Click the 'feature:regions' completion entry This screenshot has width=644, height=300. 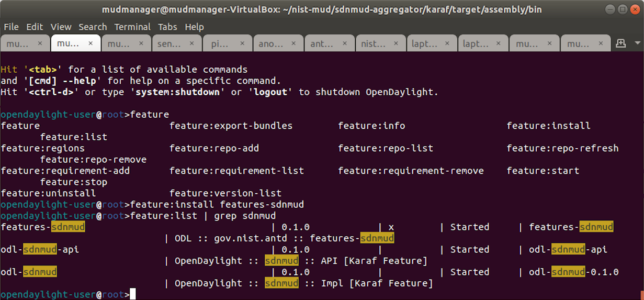coord(42,148)
